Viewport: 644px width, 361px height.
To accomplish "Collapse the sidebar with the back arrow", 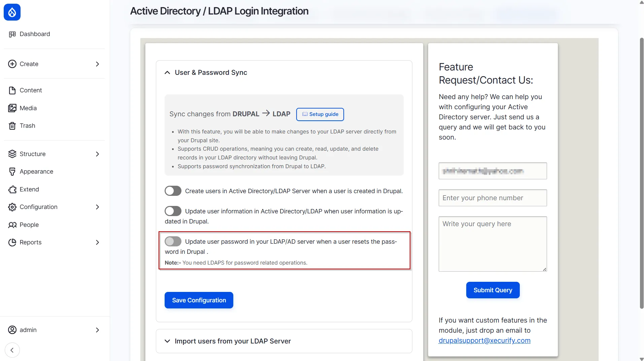I will tap(12, 350).
